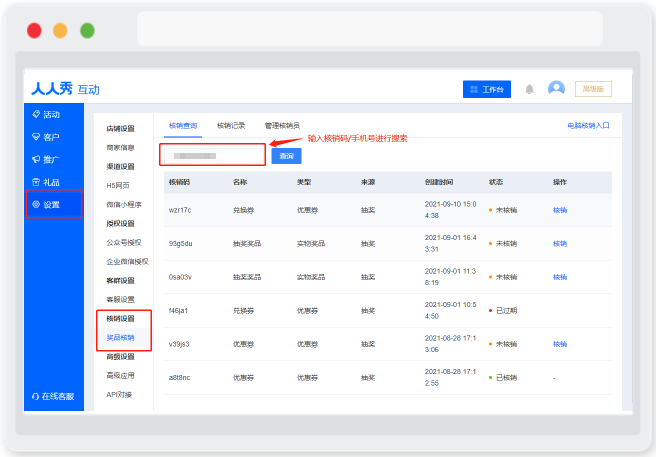This screenshot has height=457, width=656.
Task: Select verification code cell a8t8nc
Action: click(179, 377)
